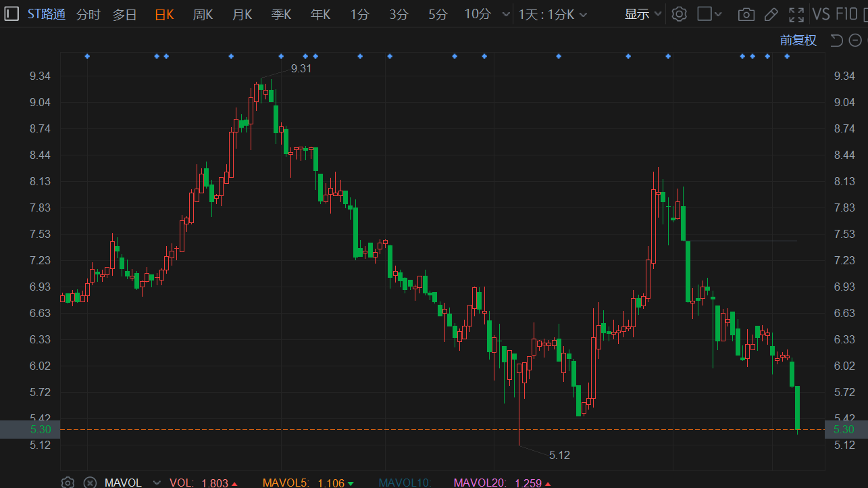
Task: Toggle the side panel icon beside ST路通
Action: pos(12,14)
